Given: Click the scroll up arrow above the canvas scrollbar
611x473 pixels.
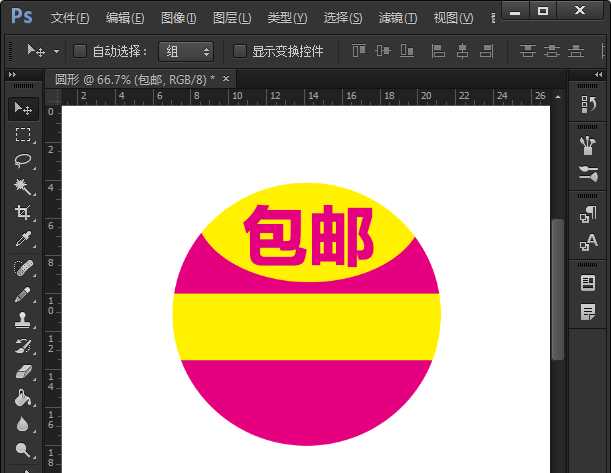Looking at the screenshot, I should (558, 97).
